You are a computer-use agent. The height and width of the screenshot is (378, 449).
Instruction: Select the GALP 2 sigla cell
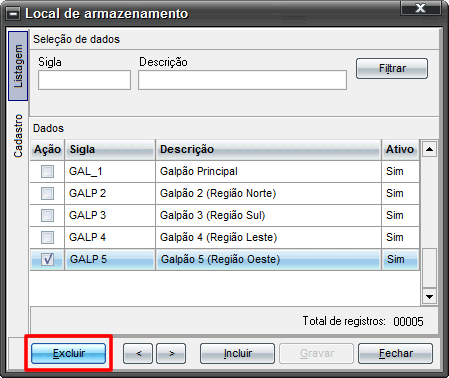tap(110, 193)
